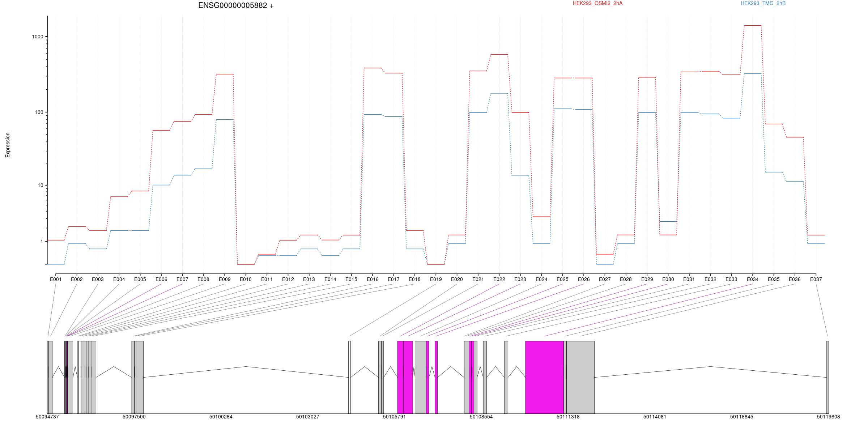Click exon label E037

[x=816, y=279]
